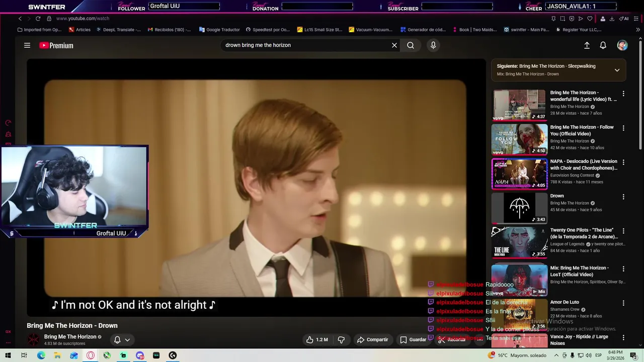Save video with Guardar button
The height and width of the screenshot is (362, 644).
coord(413,340)
